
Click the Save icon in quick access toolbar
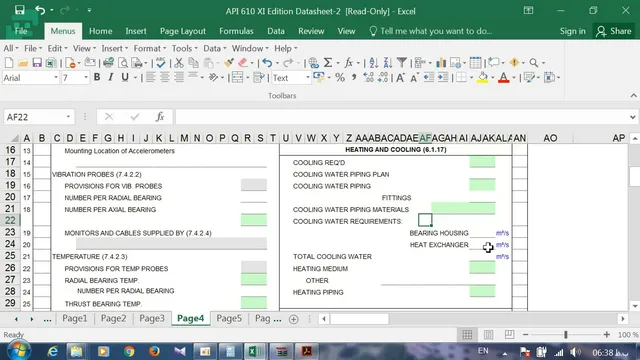coord(20,10)
